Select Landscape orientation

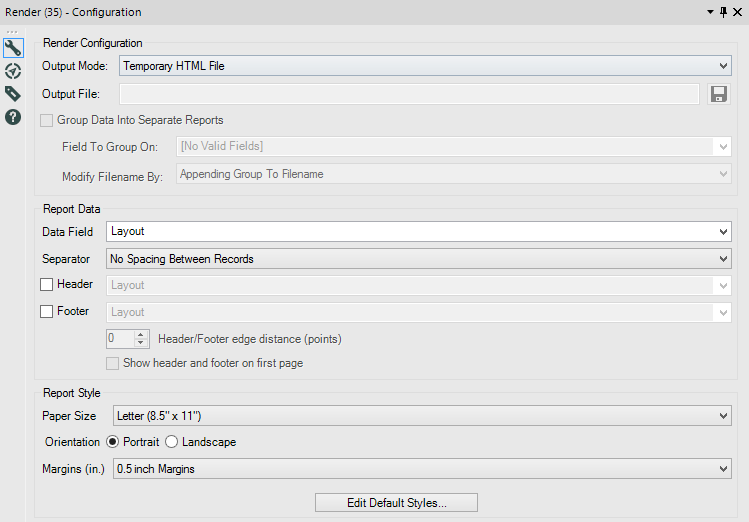pyautogui.click(x=171, y=442)
